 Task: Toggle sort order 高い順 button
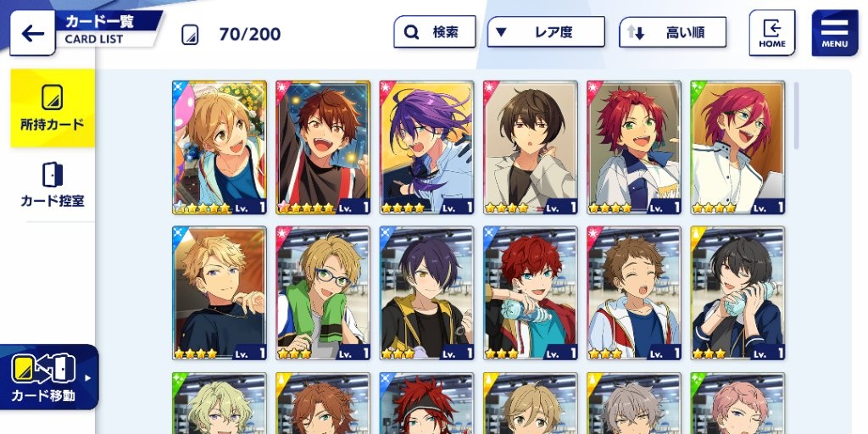point(672,32)
